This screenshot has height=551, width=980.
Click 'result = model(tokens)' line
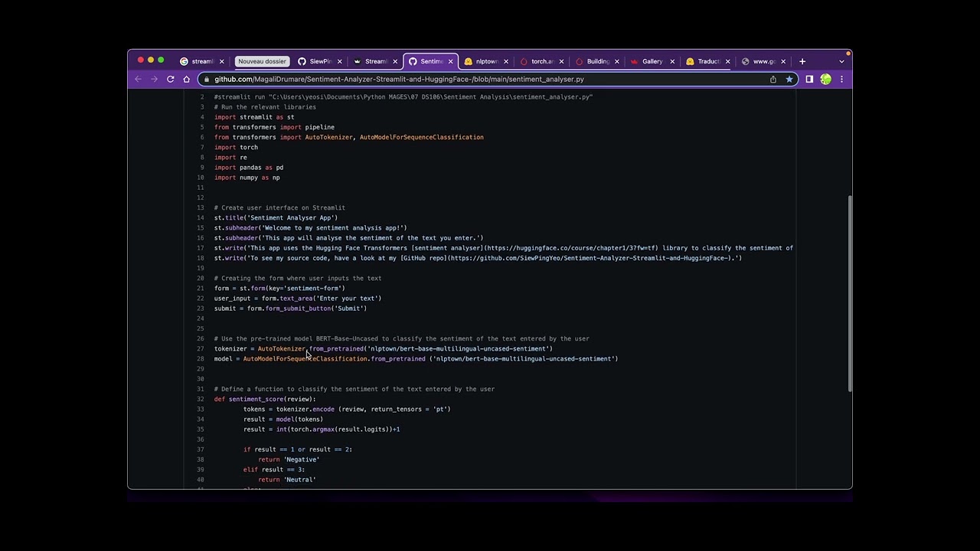pyautogui.click(x=283, y=419)
